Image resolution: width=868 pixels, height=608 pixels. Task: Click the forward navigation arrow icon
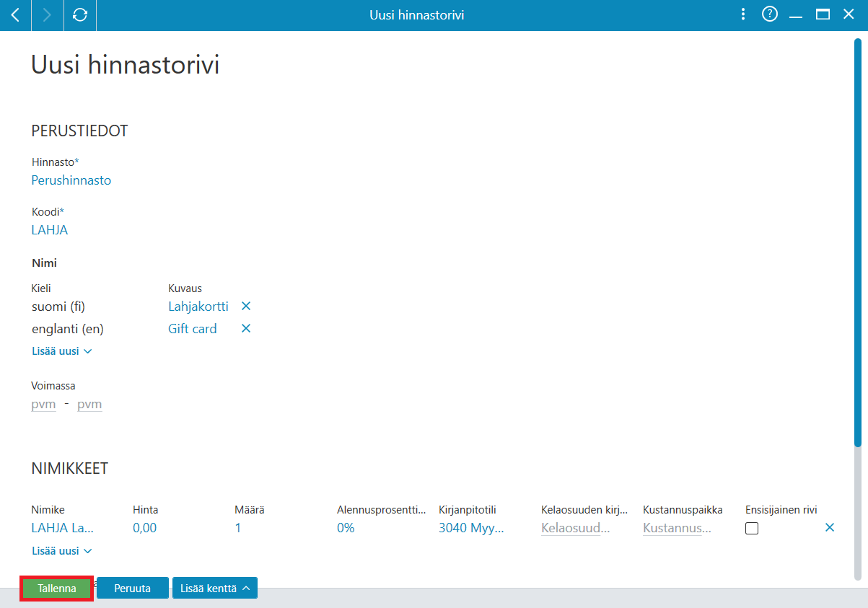point(48,15)
